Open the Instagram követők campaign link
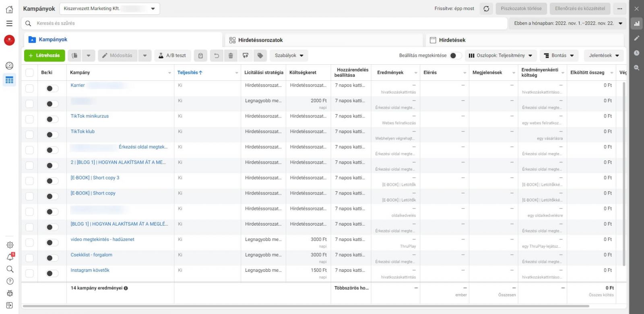This screenshot has width=644, height=314. [90, 270]
